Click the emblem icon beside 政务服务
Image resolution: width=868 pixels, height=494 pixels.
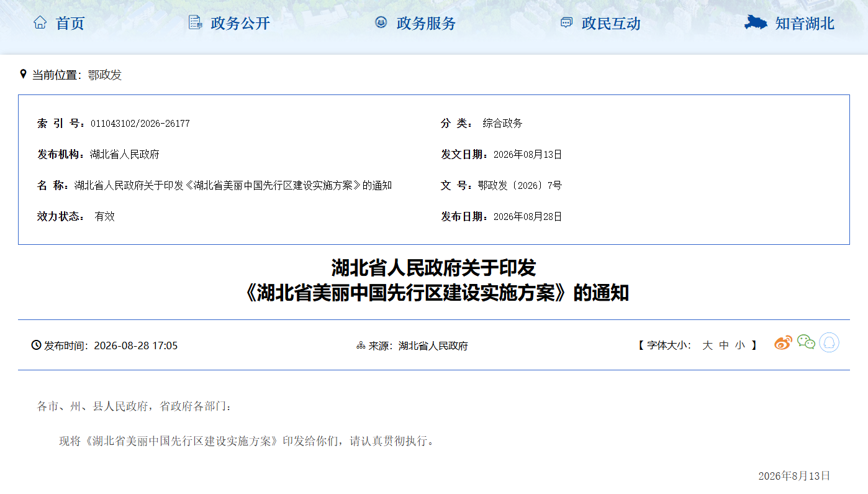[x=381, y=23]
